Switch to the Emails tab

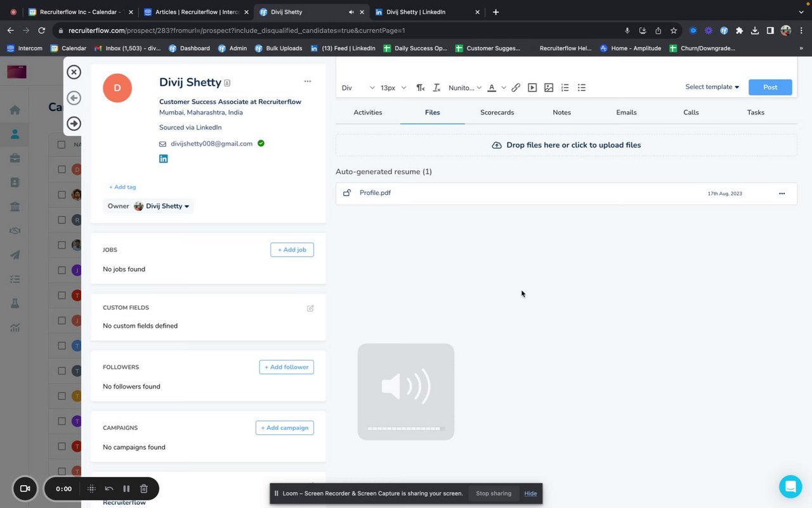[626, 112]
